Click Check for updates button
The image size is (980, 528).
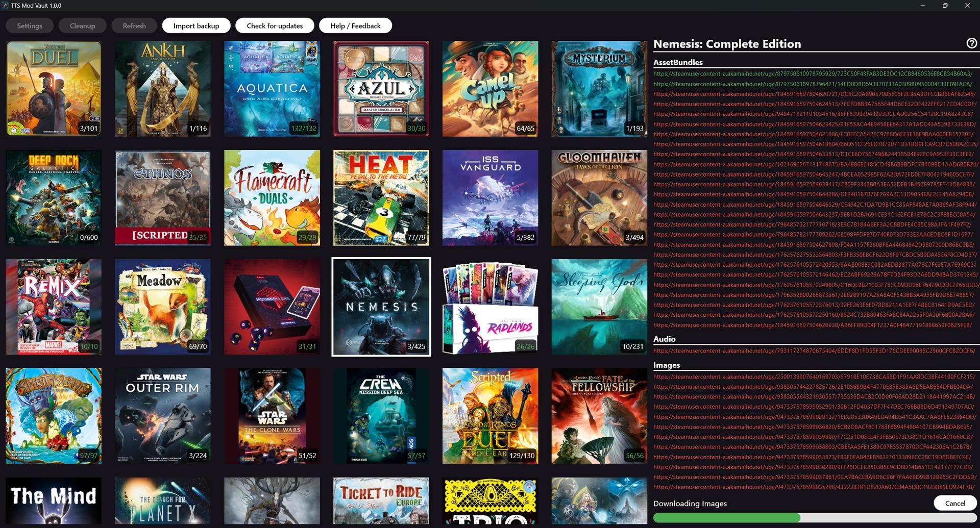[275, 26]
